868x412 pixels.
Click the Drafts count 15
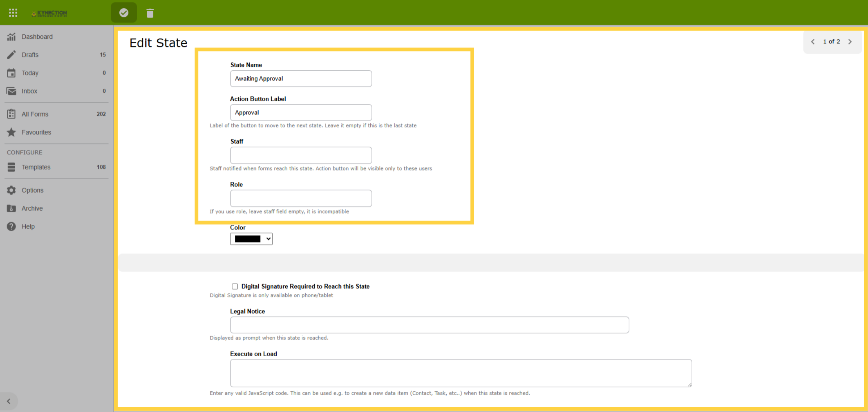tap(103, 55)
